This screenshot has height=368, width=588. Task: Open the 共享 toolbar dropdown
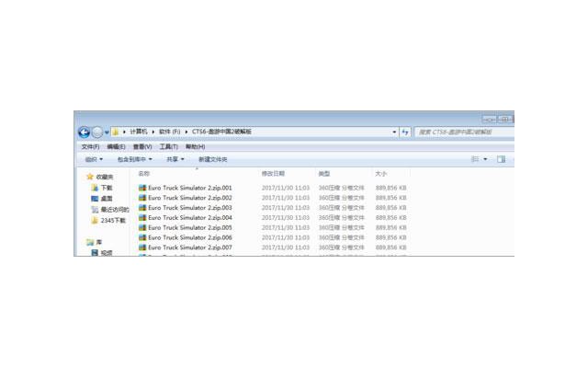[x=175, y=159]
